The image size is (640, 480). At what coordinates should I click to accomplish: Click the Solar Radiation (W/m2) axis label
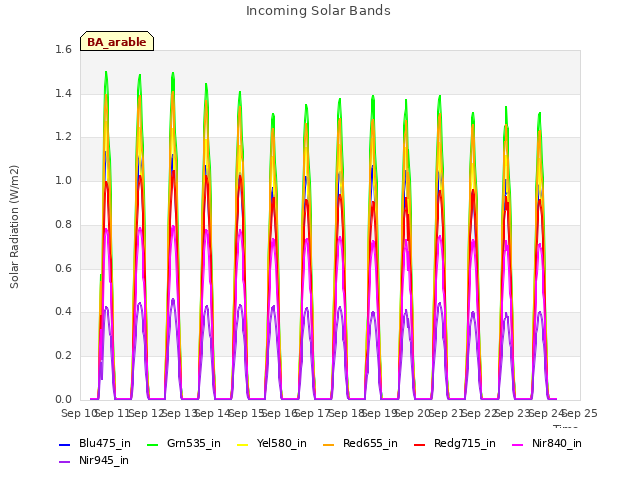[x=14, y=227]
